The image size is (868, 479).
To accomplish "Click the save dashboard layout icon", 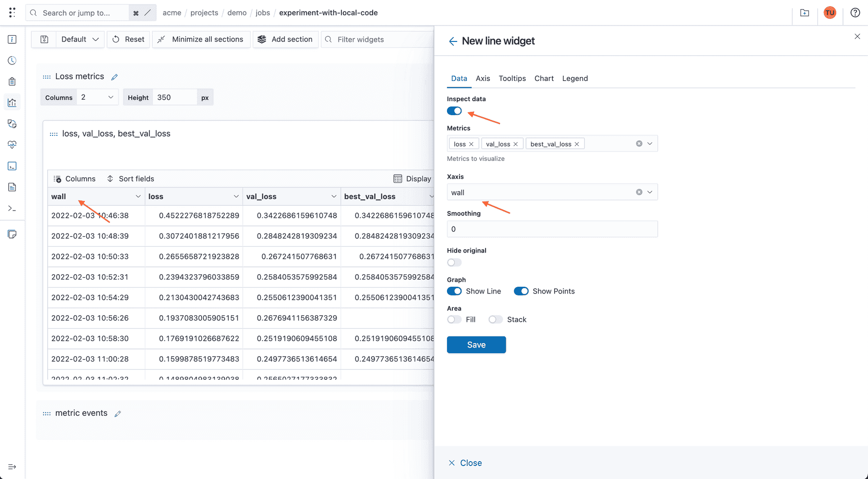I will [43, 39].
